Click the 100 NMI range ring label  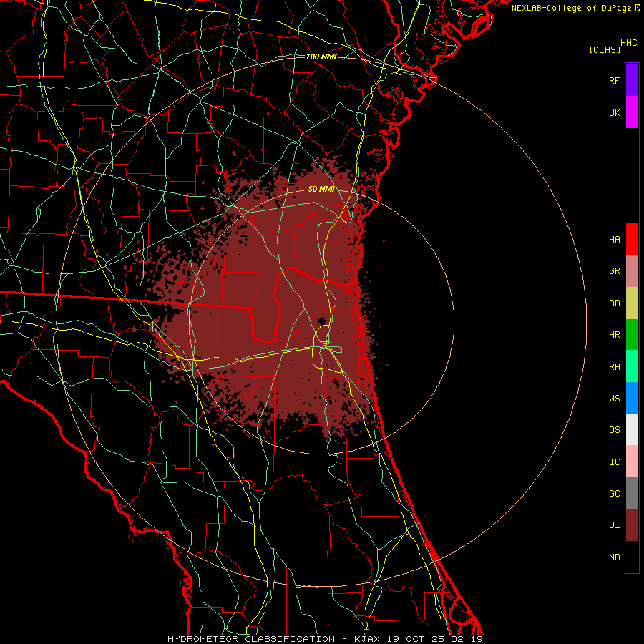pyautogui.click(x=321, y=57)
